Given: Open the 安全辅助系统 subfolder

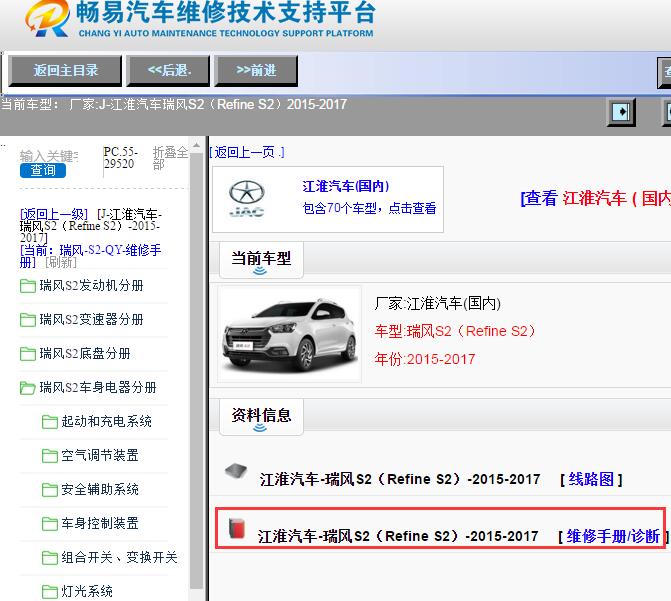Looking at the screenshot, I should (100, 489).
